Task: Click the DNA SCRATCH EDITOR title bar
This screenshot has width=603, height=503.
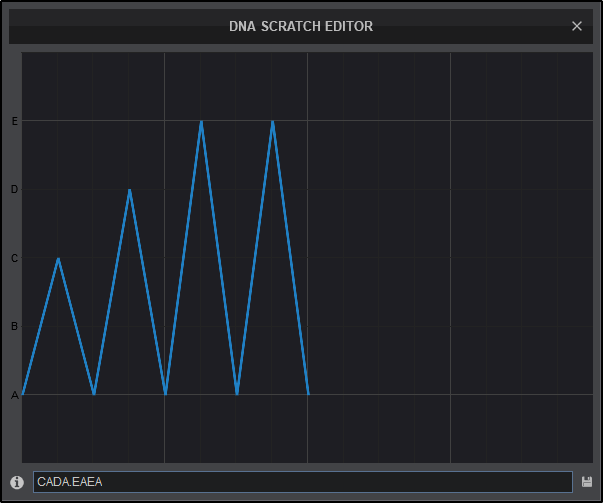Action: (x=300, y=26)
